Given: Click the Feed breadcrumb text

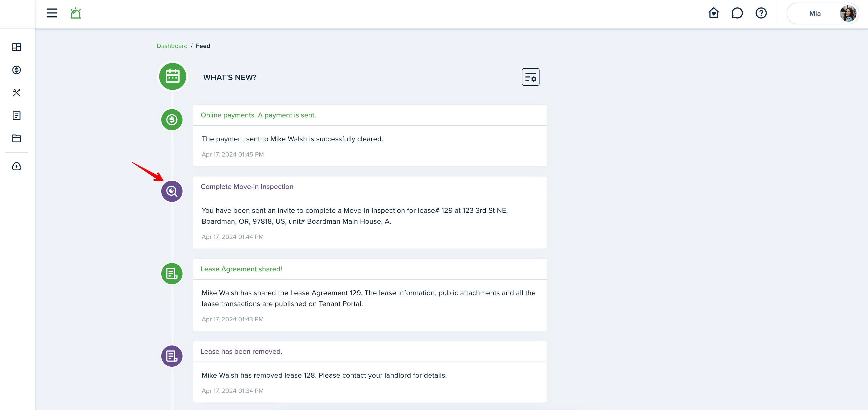Looking at the screenshot, I should pyautogui.click(x=203, y=46).
